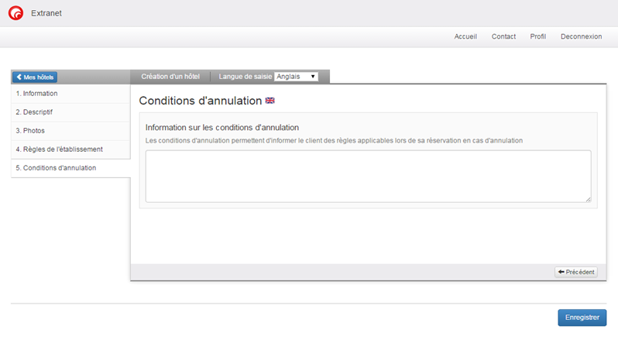This screenshot has height=364, width=618.
Task: Click the UK flag icon beside the heading
Action: click(x=270, y=101)
